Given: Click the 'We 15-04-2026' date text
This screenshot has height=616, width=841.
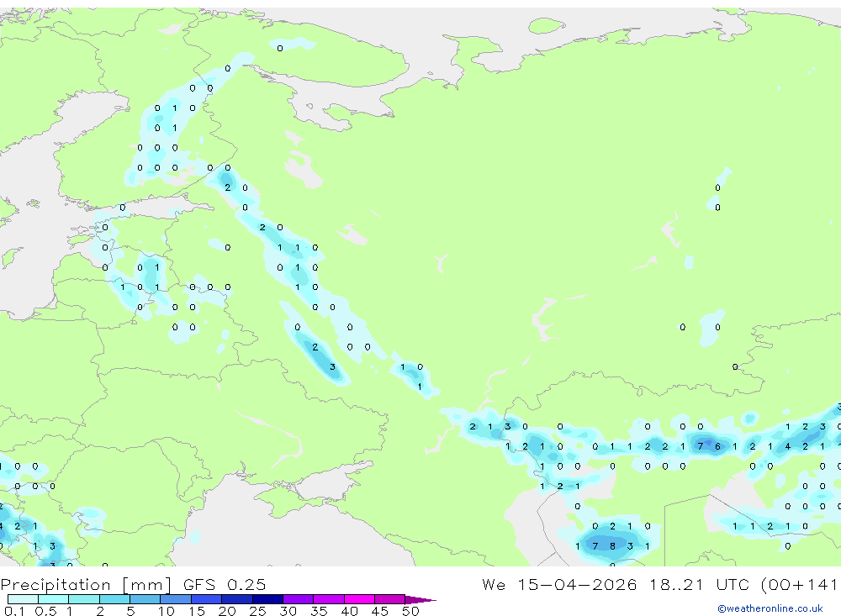Looking at the screenshot, I should click(559, 584).
